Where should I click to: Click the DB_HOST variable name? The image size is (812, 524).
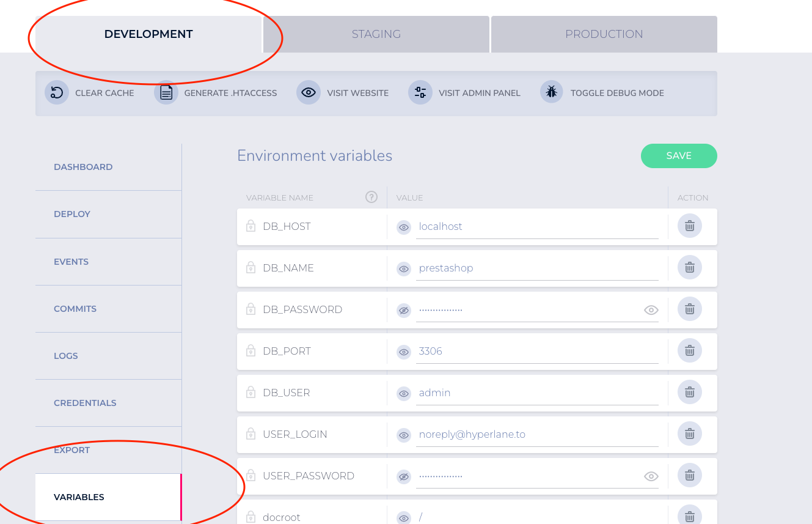pos(287,226)
